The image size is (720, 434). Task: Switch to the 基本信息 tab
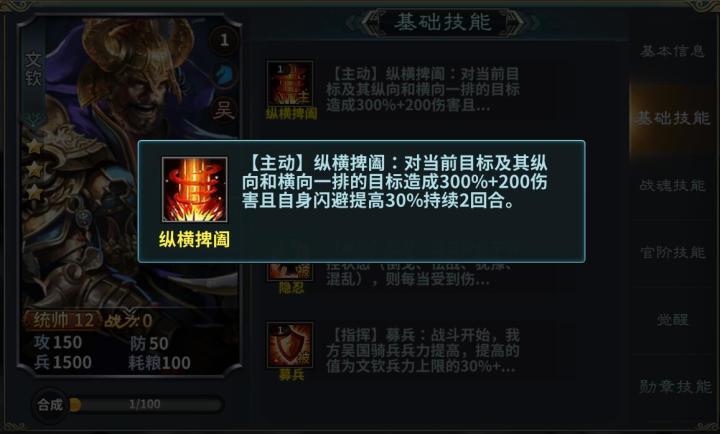(x=672, y=51)
